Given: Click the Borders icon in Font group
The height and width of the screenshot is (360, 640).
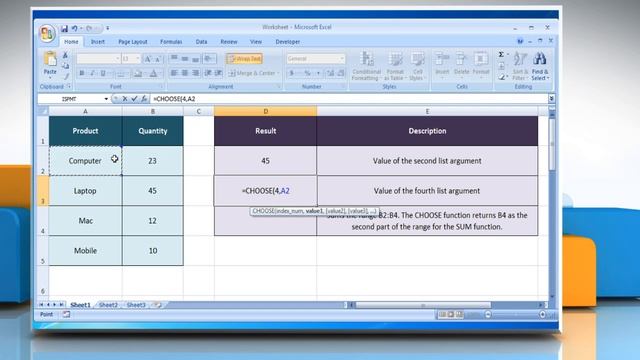Looking at the screenshot, I should (120, 73).
